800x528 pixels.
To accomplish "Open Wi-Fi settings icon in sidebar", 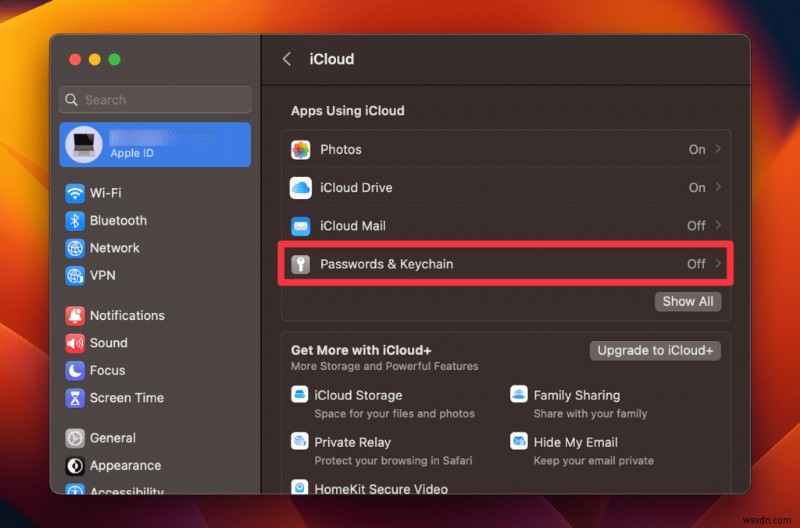I will tap(75, 193).
